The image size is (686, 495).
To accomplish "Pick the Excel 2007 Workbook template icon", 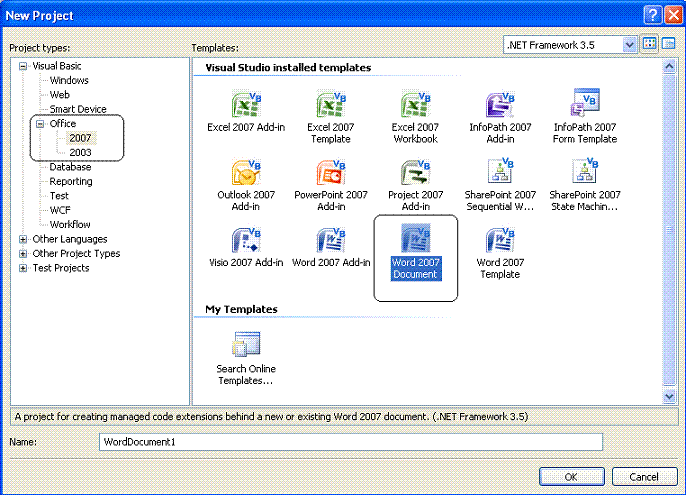I will pyautogui.click(x=415, y=104).
